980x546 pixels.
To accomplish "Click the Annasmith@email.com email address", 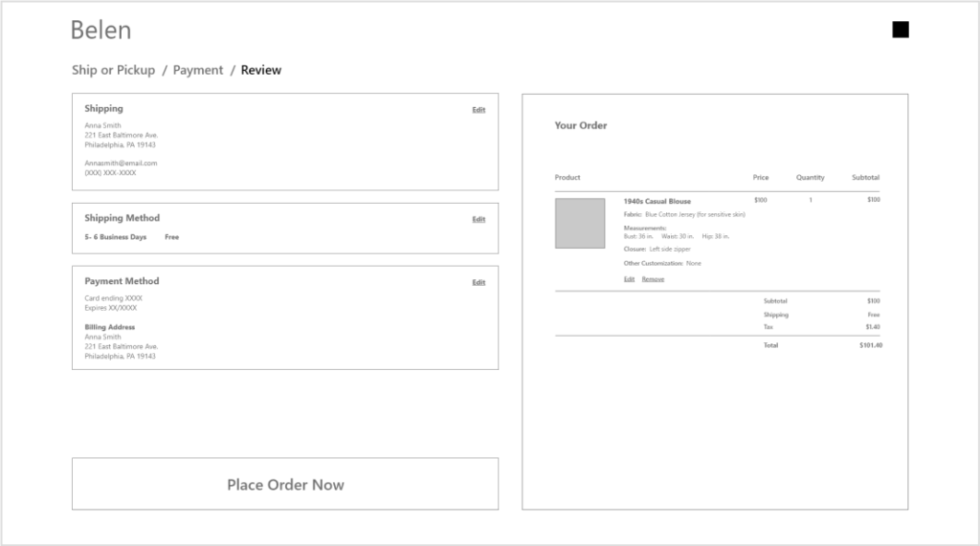I will click(121, 164).
